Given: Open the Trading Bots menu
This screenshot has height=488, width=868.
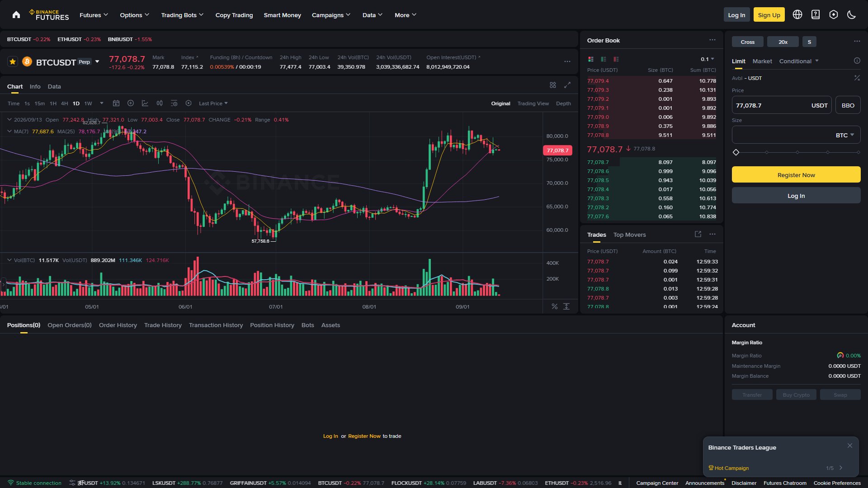Looking at the screenshot, I should (x=182, y=15).
